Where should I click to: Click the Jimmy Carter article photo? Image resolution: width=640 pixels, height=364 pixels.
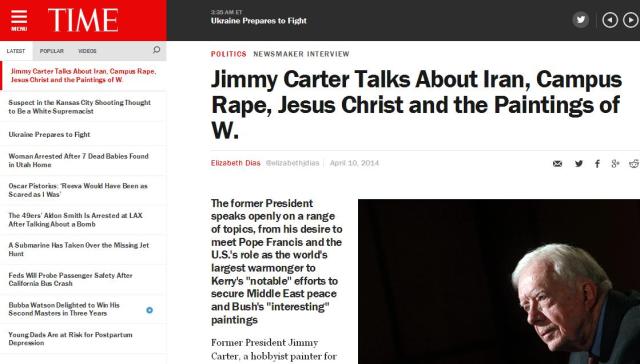point(499,282)
